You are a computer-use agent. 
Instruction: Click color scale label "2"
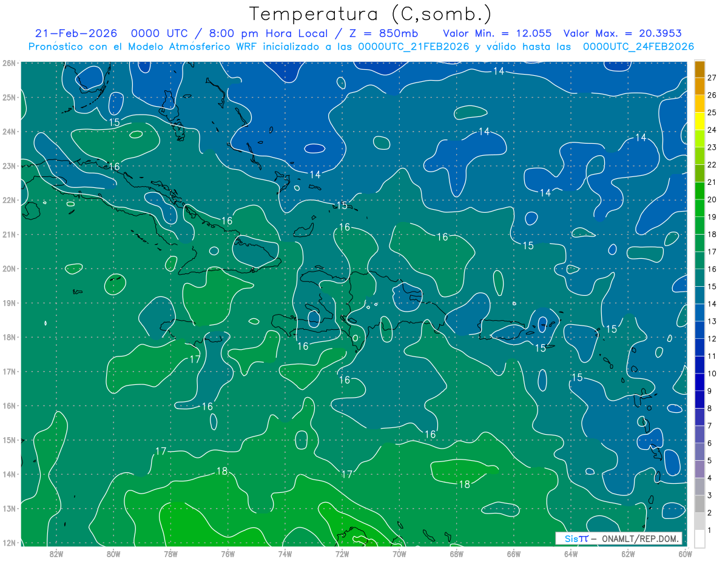710,512
